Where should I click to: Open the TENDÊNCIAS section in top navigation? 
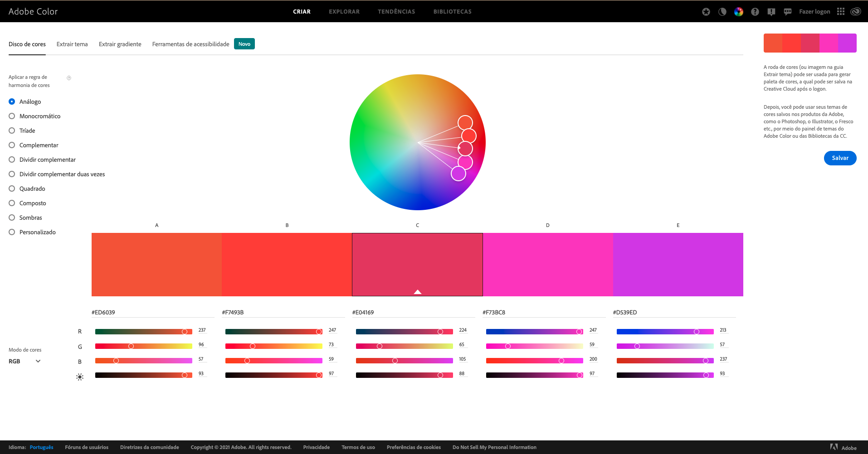pos(396,11)
